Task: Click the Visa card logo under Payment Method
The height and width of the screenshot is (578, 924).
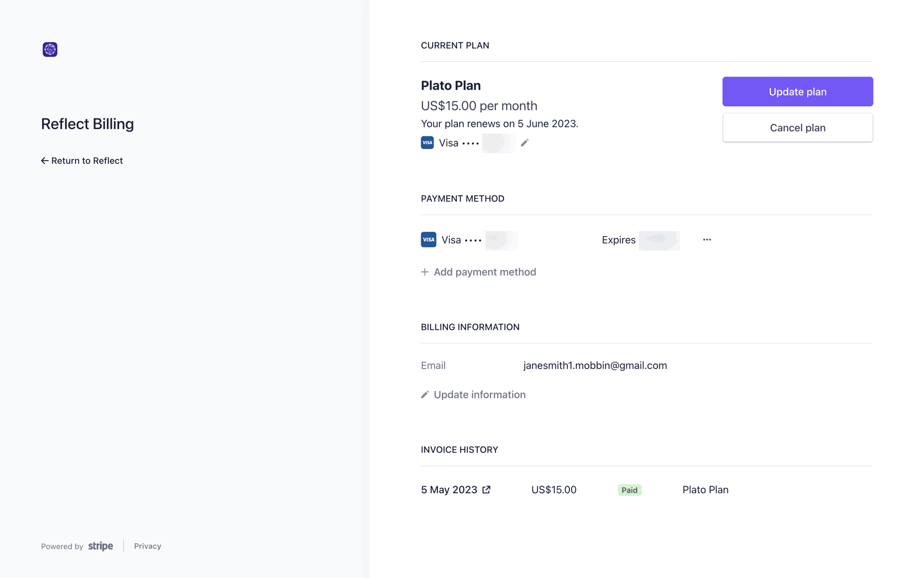Action: 428,239
